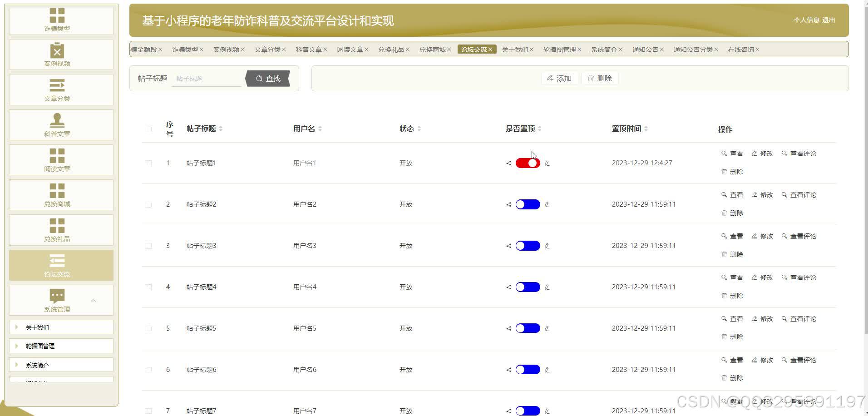Switch to the 阅读文章 tab
Viewport: 868px width, 416px height.
(x=350, y=50)
